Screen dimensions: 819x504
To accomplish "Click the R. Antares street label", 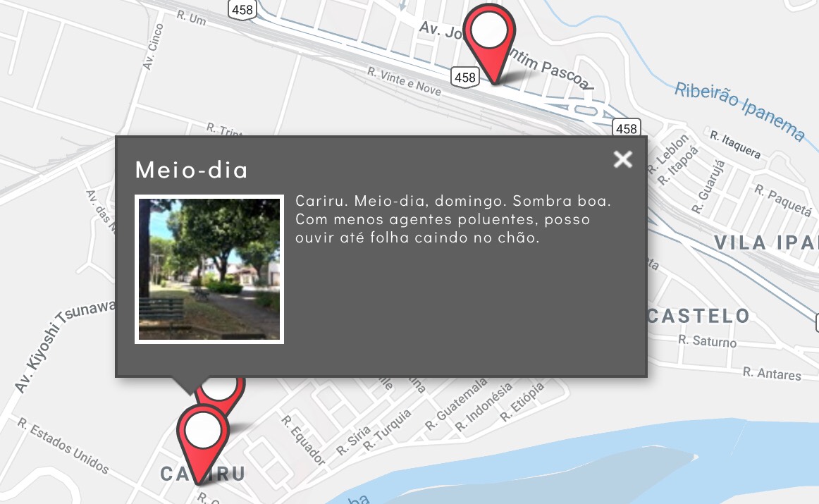I will pyautogui.click(x=772, y=374).
